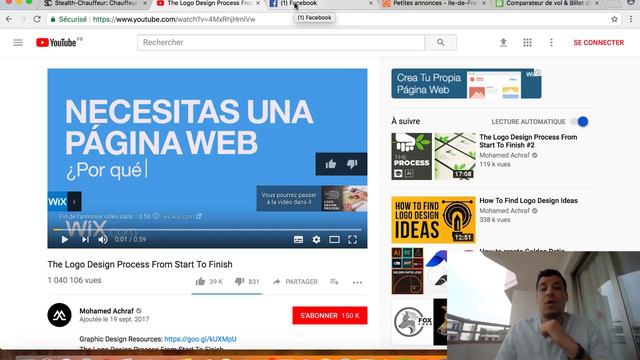This screenshot has width=640, height=360.
Task: Toggle subtitles in the player
Action: (298, 240)
